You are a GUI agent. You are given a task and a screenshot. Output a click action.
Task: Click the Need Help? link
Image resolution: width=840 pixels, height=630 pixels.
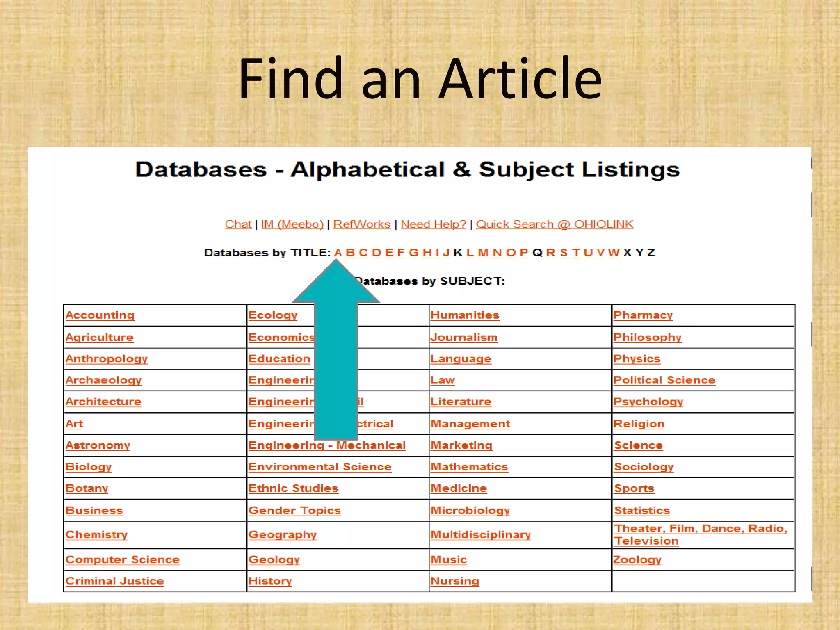[433, 224]
